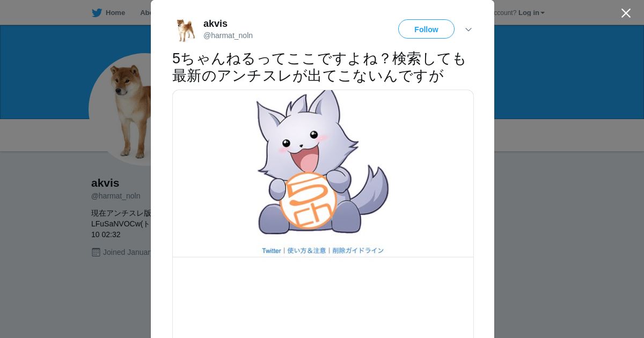
Task: Click the joined calendar icon
Action: 96,252
